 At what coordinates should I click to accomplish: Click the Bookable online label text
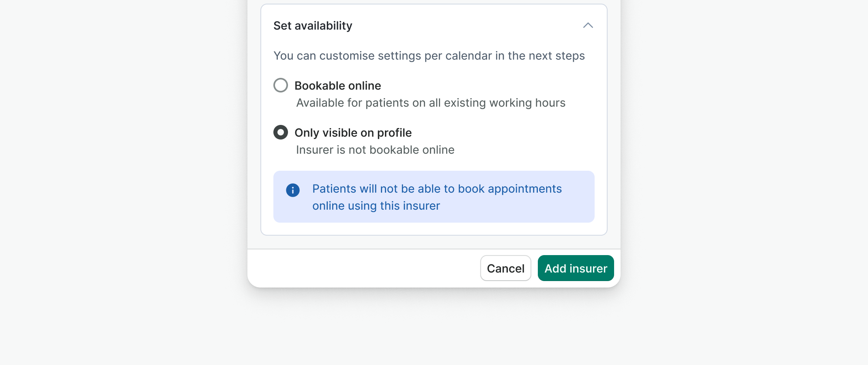coord(337,86)
